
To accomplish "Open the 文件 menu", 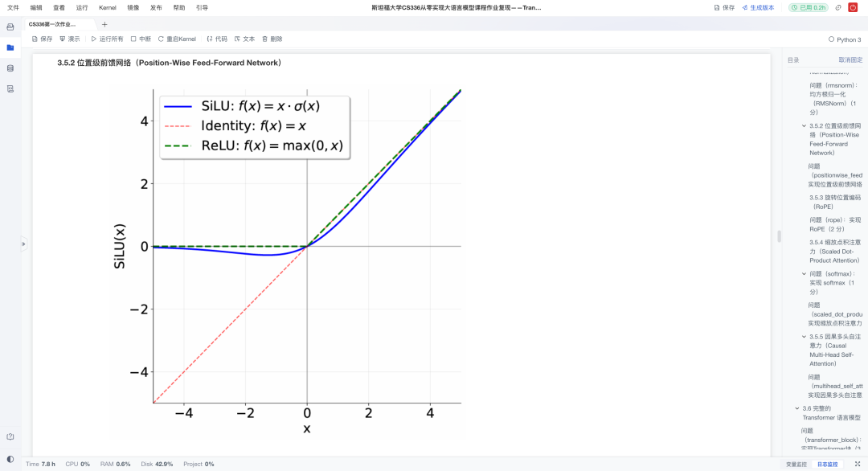I will coord(13,8).
